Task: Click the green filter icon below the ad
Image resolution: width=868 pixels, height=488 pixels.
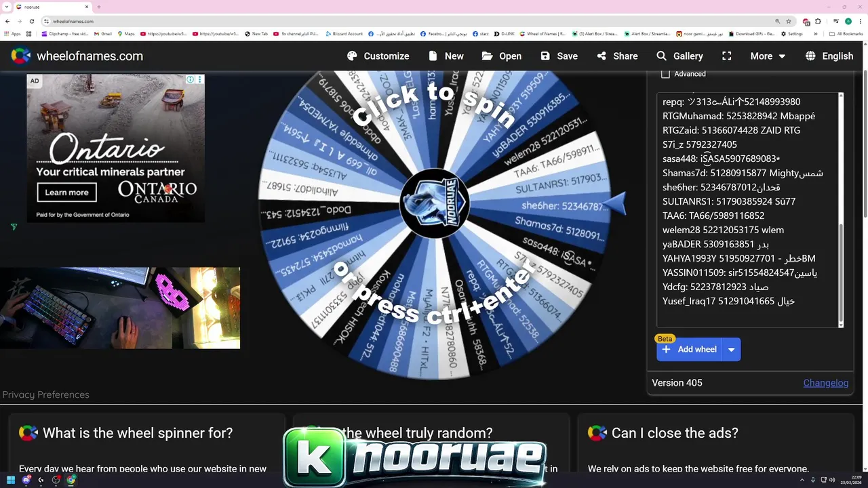Action: (x=14, y=227)
